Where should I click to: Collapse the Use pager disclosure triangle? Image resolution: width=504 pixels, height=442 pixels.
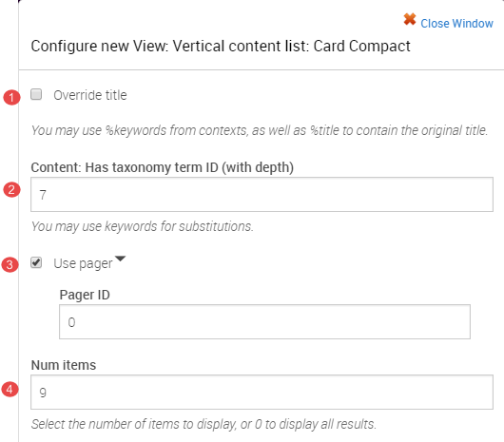[120, 259]
